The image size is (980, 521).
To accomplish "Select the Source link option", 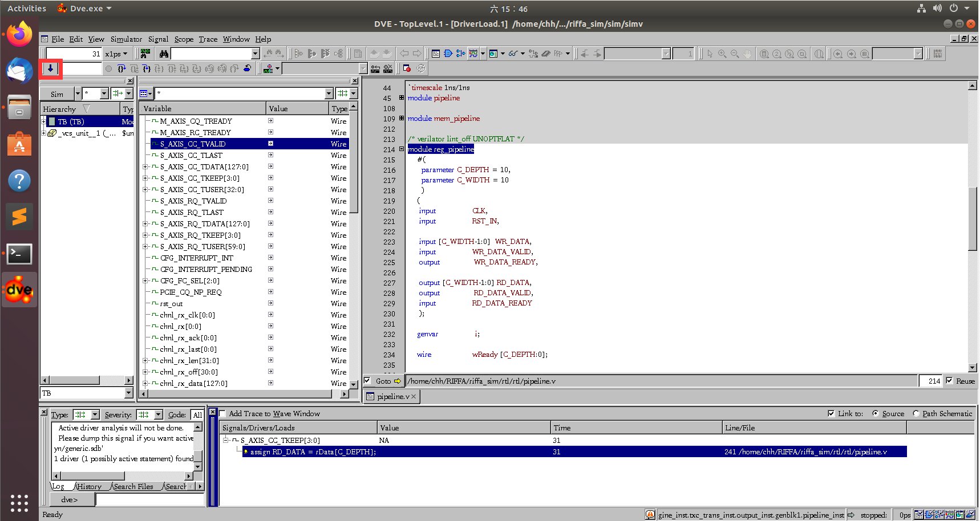I will (877, 413).
